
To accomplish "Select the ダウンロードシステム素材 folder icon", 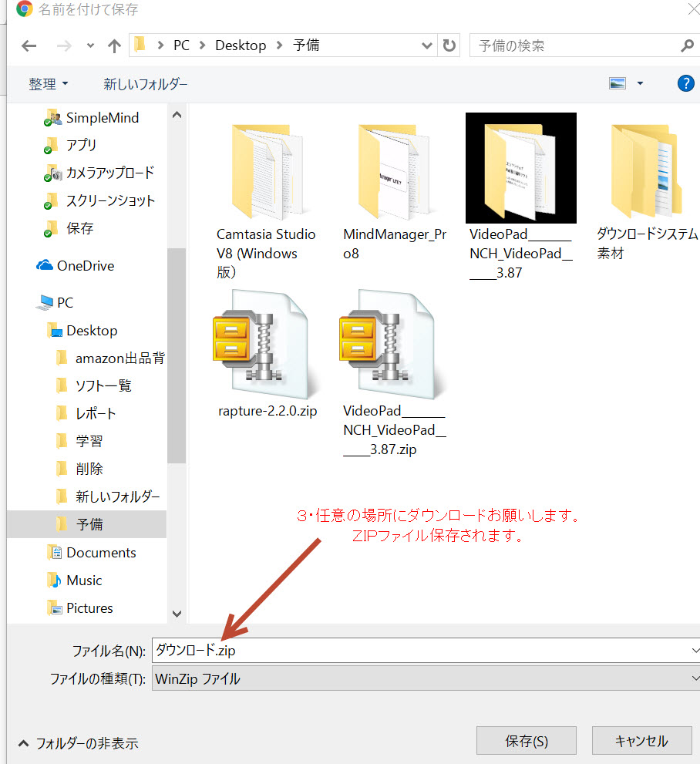I will tap(646, 170).
